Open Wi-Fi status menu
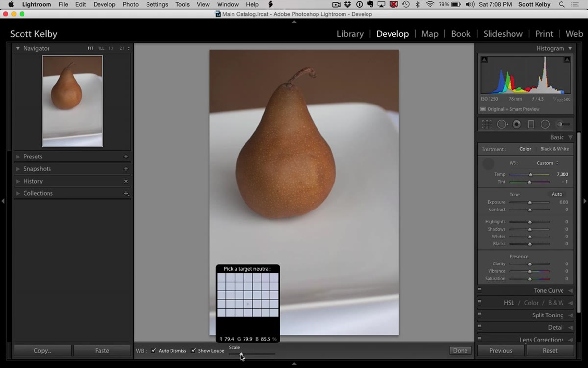The height and width of the screenshot is (368, 588). (x=430, y=4)
